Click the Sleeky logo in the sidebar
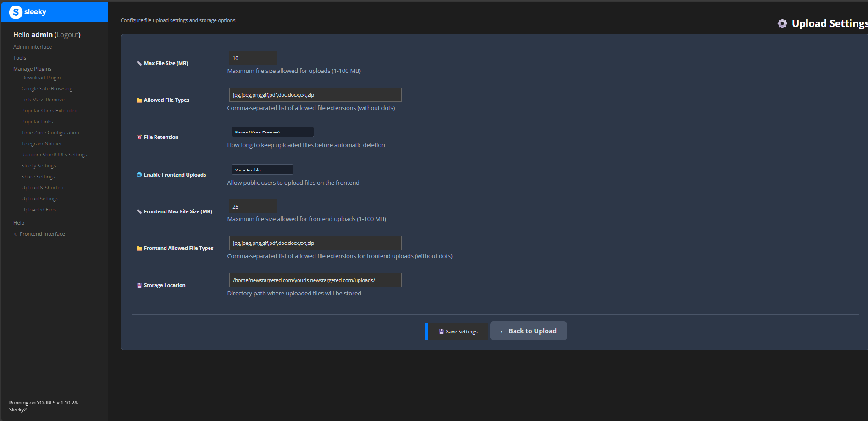868x421 pixels. (16, 12)
